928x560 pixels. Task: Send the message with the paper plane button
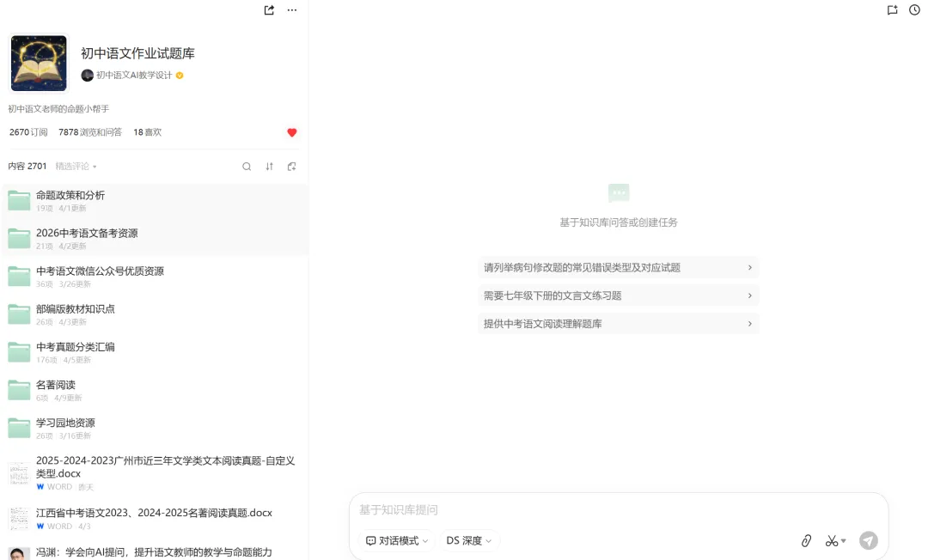[x=869, y=540]
